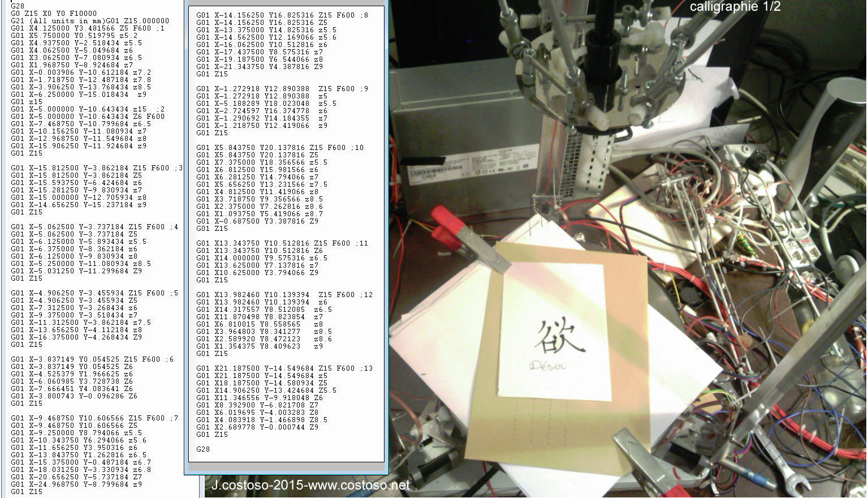Place the cursor on the ";5" stroke line

(x=94, y=293)
